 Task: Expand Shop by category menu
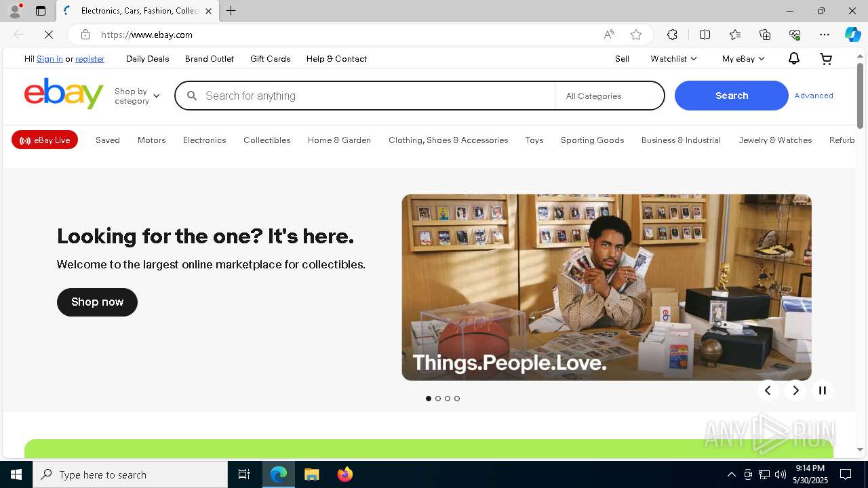(x=137, y=96)
